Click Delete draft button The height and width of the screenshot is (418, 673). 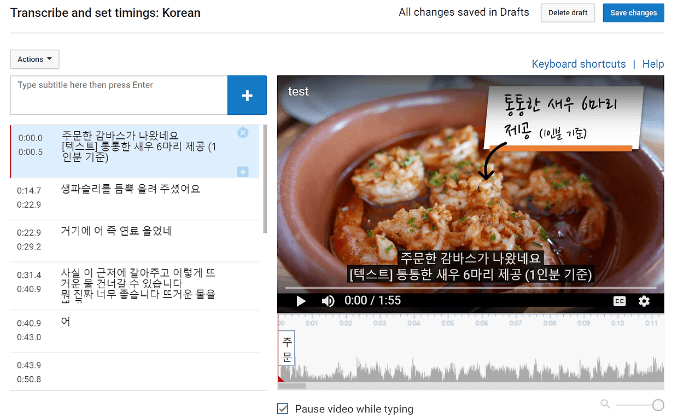(567, 12)
